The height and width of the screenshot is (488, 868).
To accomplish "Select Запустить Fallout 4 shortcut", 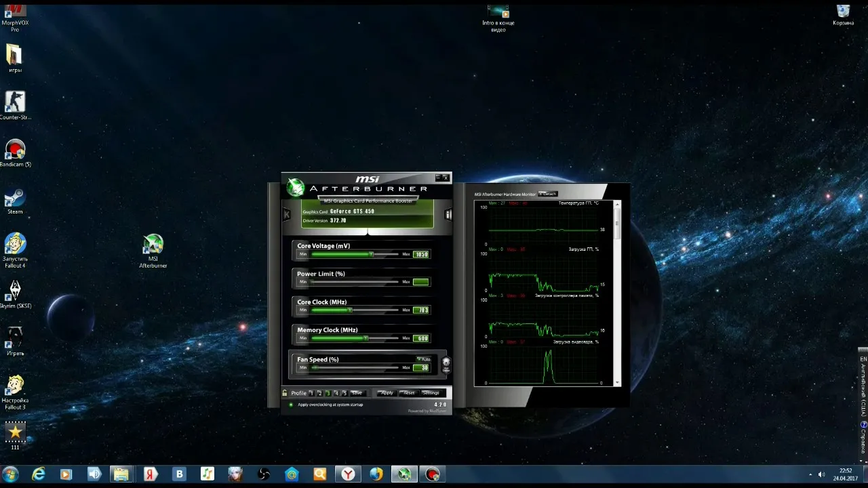I will tap(15, 251).
